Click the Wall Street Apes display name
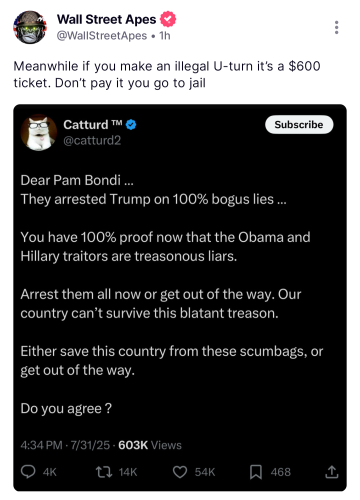Screen dimensions: 360x500 click(106, 19)
